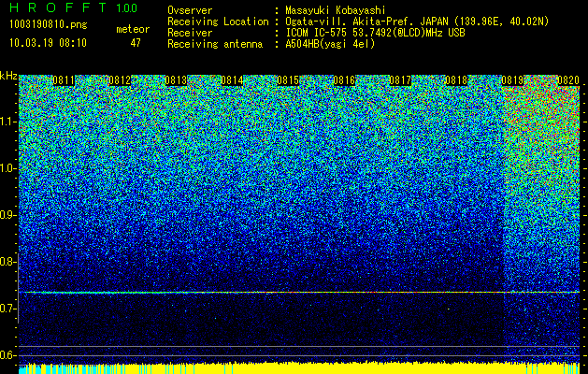Click the Ovserver field label

190,10
